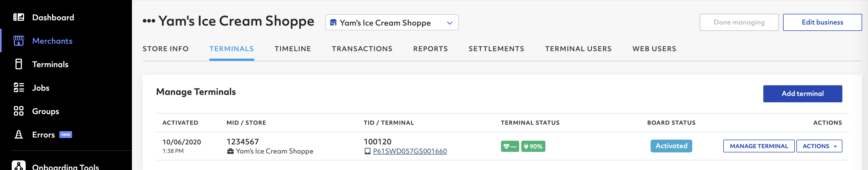Switch to the TRANSACTIONS tab
Image resolution: width=868 pixels, height=170 pixels.
pos(362,49)
